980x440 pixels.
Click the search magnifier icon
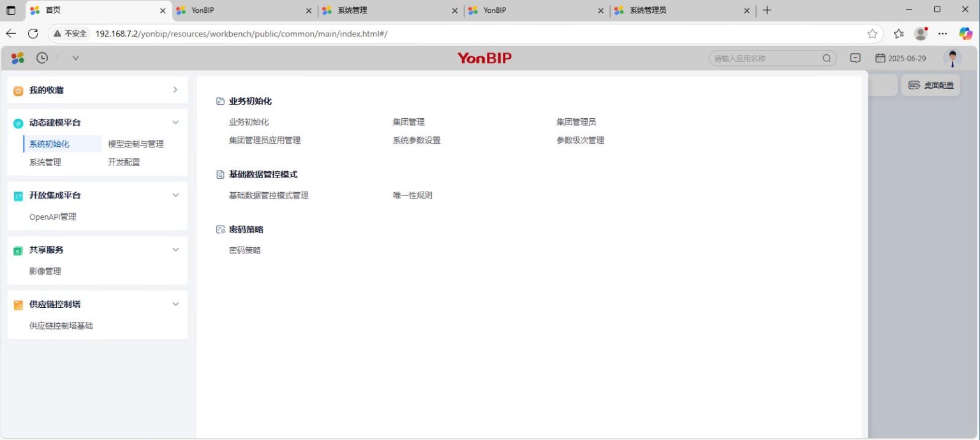tap(827, 58)
